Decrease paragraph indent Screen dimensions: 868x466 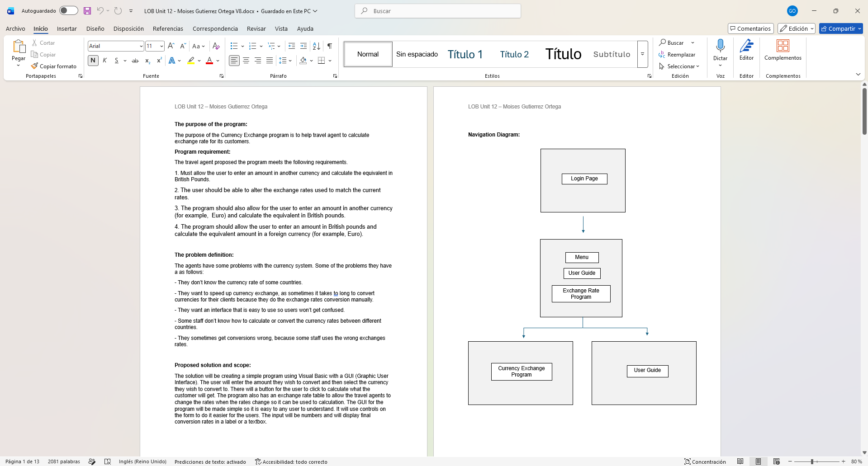pos(292,46)
